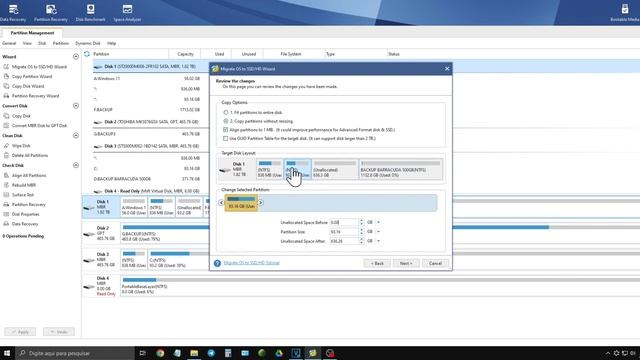Go Back in the migrate wizard
Image resolution: width=640 pixels, height=360 pixels.
[377, 263]
